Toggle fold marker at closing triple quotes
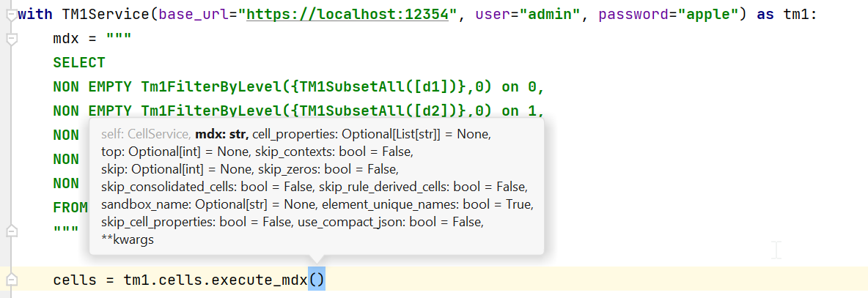This screenshot has width=868, height=298. [11, 230]
